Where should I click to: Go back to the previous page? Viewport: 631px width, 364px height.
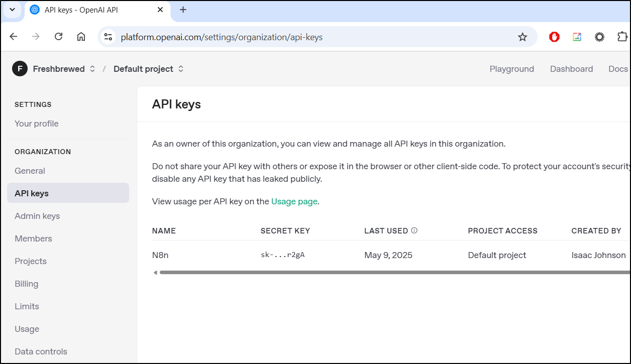point(14,37)
